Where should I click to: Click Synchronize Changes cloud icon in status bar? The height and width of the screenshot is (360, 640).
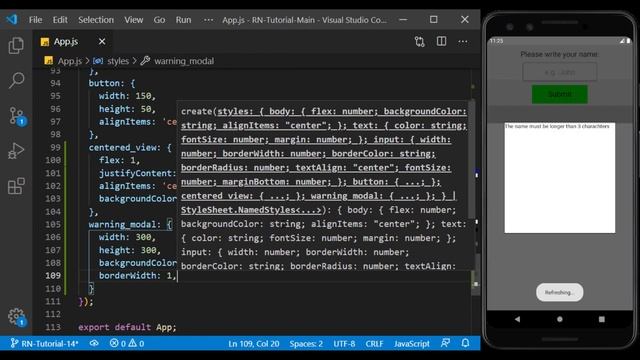[x=94, y=344]
